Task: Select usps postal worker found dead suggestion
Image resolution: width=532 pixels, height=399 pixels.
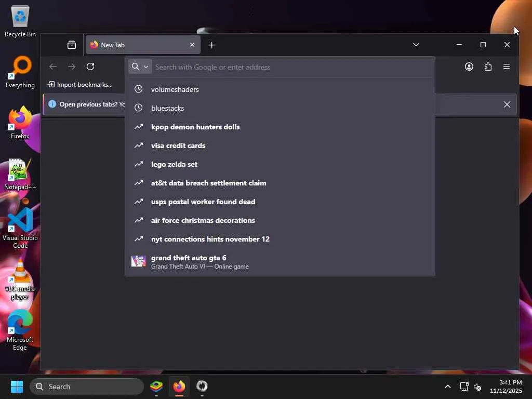Action: [x=280, y=202]
